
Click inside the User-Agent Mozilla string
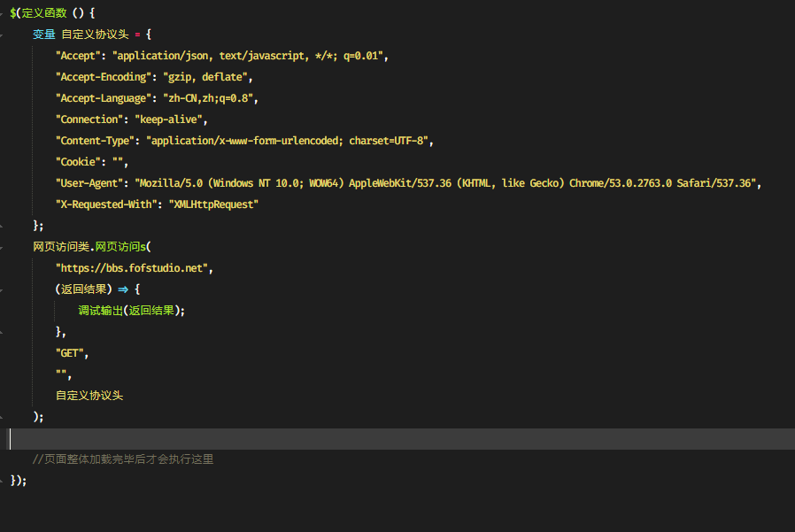click(444, 183)
